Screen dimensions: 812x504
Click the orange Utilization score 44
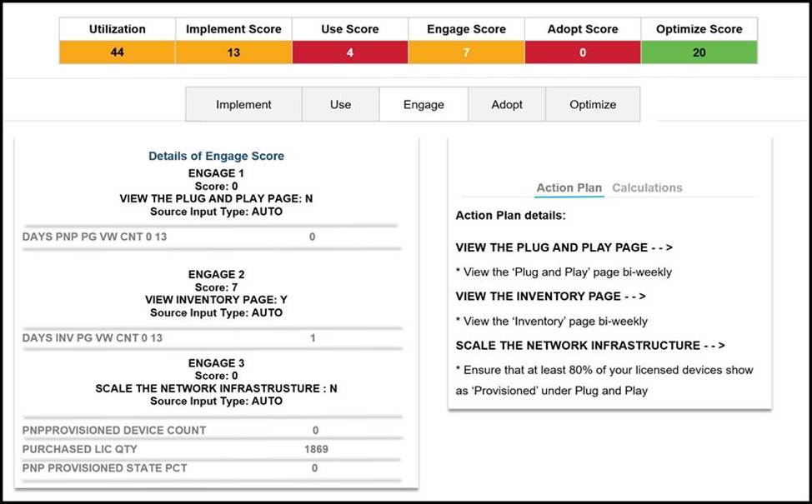[118, 52]
